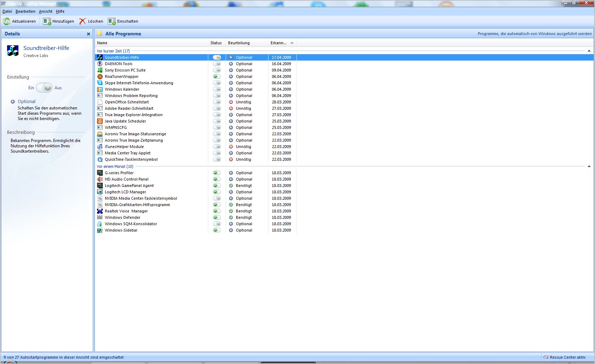
Task: Click the Hinzufügen add-program icon
Action: point(47,21)
